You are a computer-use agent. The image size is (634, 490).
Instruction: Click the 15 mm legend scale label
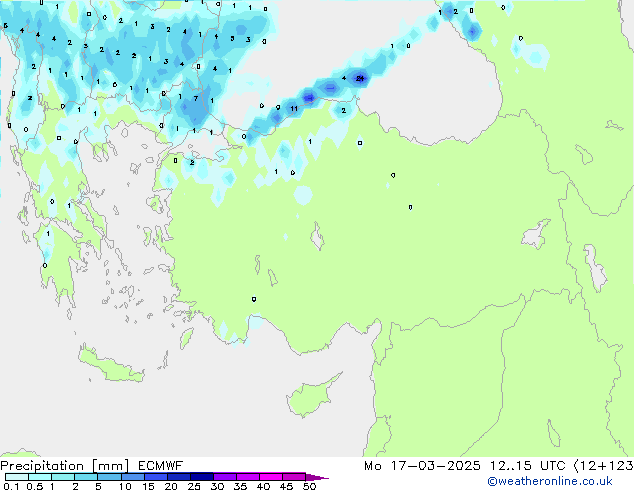pyautogui.click(x=148, y=487)
